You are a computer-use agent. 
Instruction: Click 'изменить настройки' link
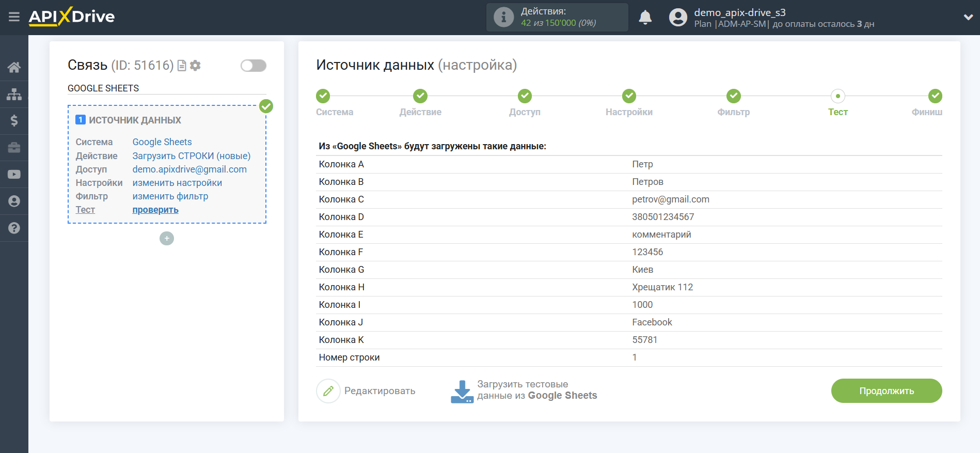(x=177, y=183)
